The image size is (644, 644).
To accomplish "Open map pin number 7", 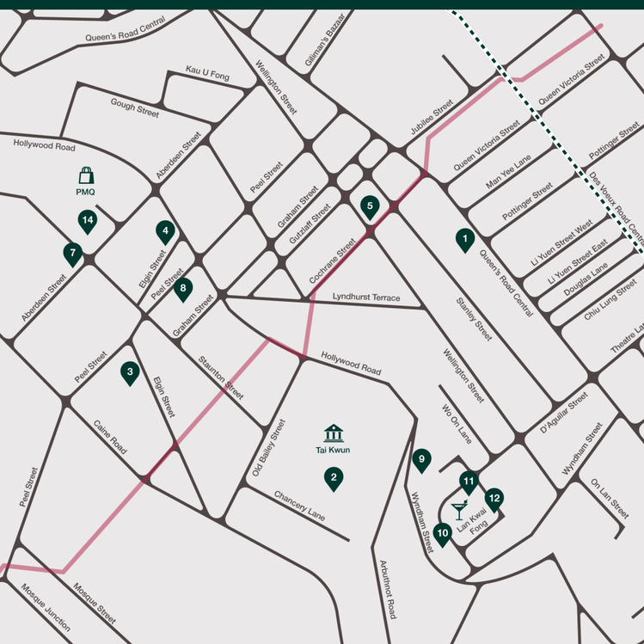I will 72,254.
